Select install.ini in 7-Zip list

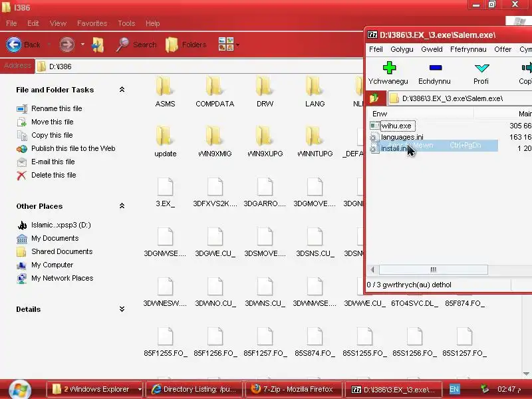[394, 148]
